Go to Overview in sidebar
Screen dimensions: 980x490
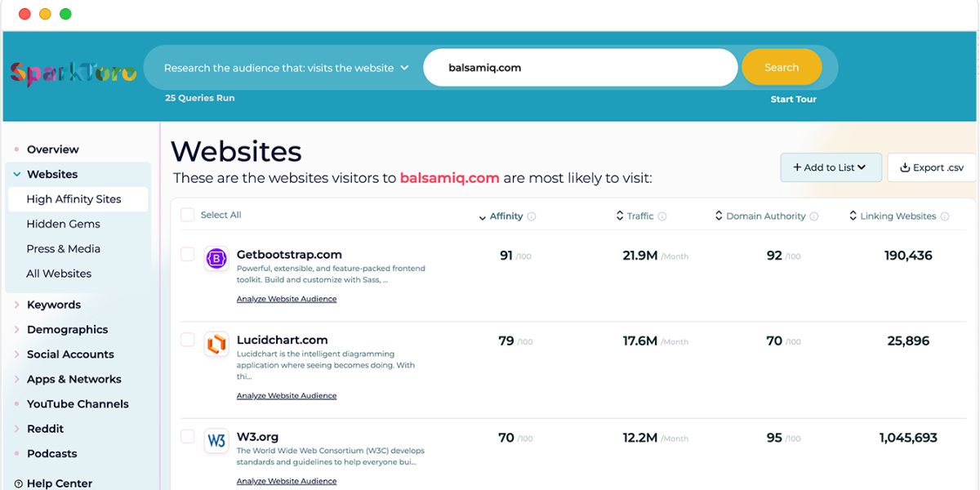click(52, 149)
